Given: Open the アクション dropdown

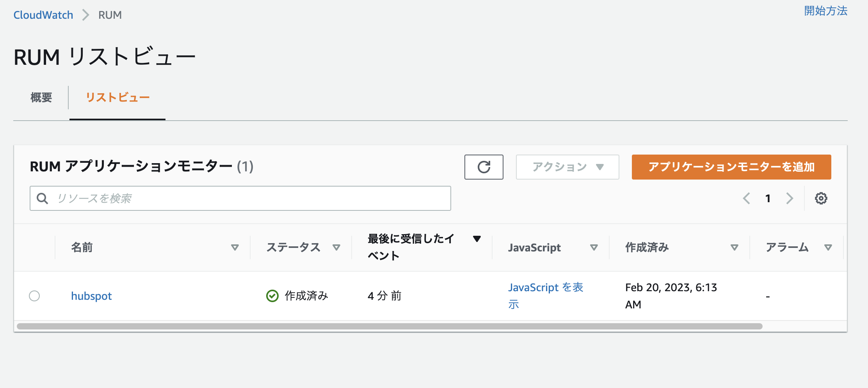Looking at the screenshot, I should point(567,167).
